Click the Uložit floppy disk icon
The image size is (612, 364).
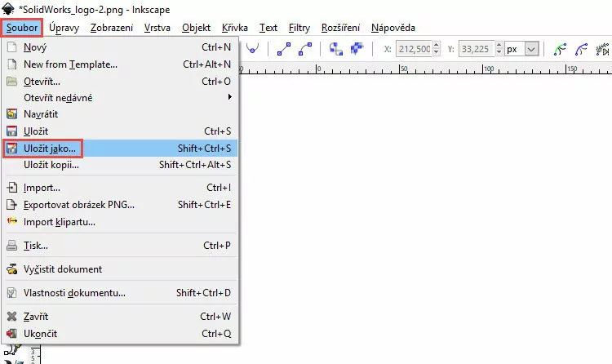(x=12, y=131)
